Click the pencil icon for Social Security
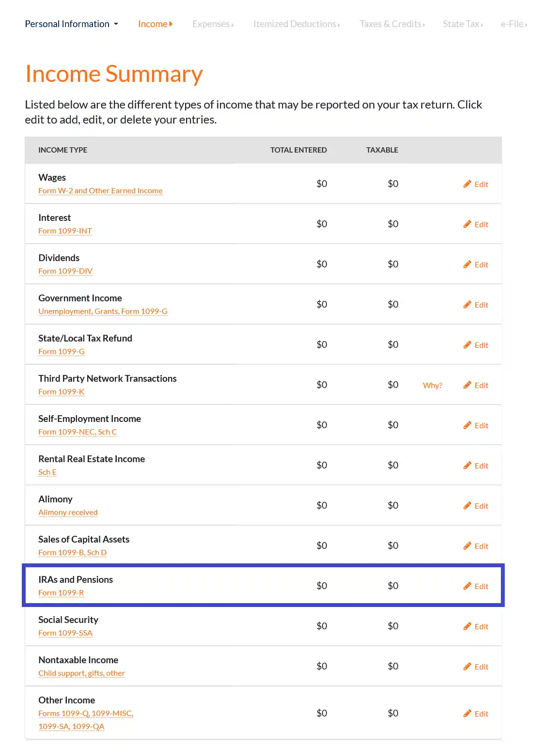Viewport: 560px width, 747px height. [467, 626]
